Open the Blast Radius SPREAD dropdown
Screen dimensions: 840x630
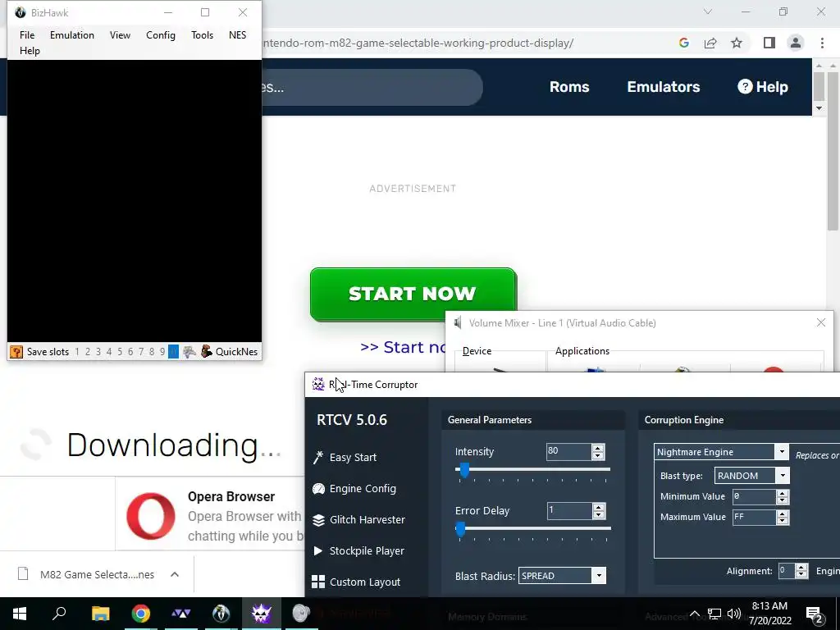tap(599, 576)
